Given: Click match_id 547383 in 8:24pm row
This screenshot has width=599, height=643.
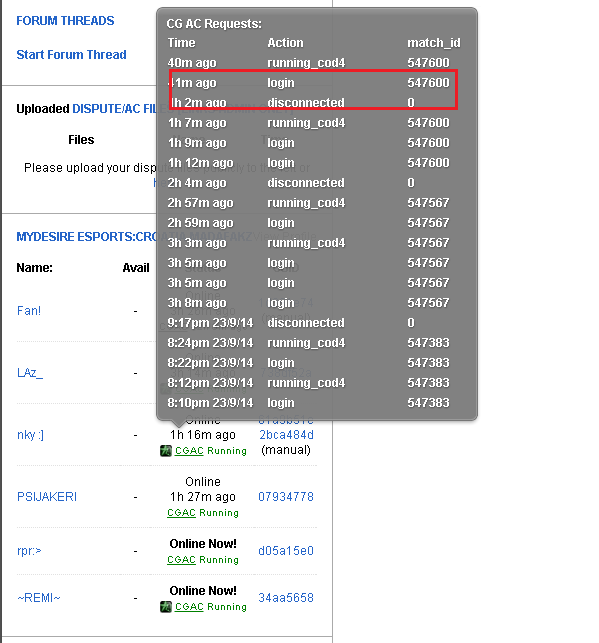Looking at the screenshot, I should (428, 343).
